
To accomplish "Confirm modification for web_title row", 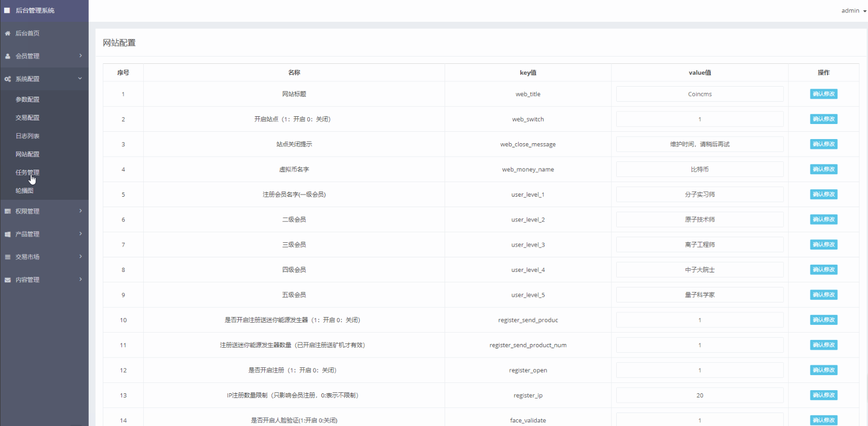I will (x=824, y=94).
